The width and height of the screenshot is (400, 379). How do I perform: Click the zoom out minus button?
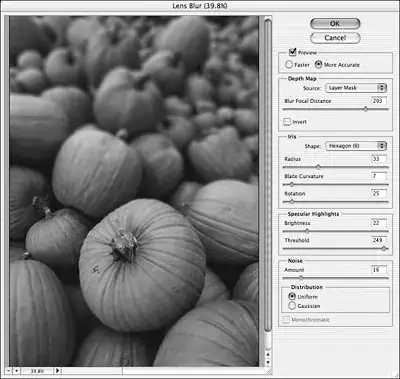(8, 371)
